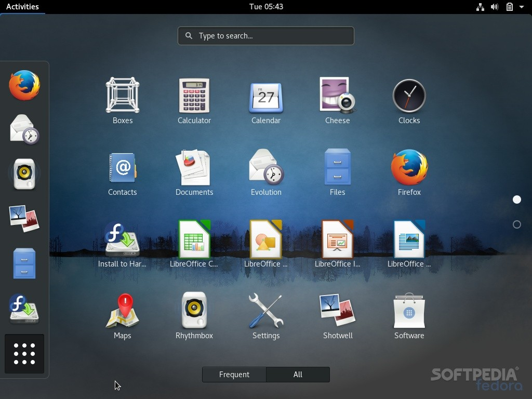Screen dimensions: 532x399
Task: Open the clock and calendar dropdown
Action: pyautogui.click(x=266, y=7)
